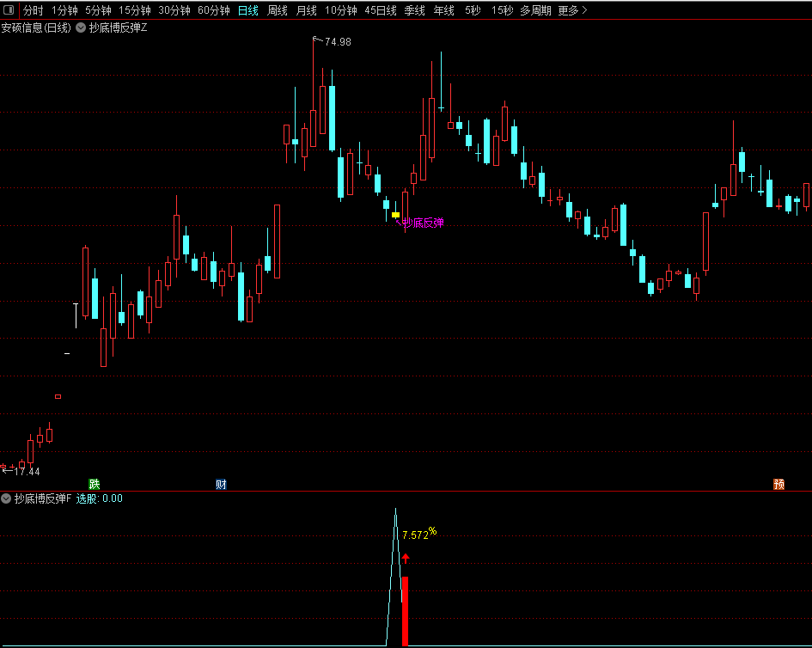Viewport: 812px width, 648px height.
Task: Click the 17.44 low price label
Action: click(x=27, y=471)
